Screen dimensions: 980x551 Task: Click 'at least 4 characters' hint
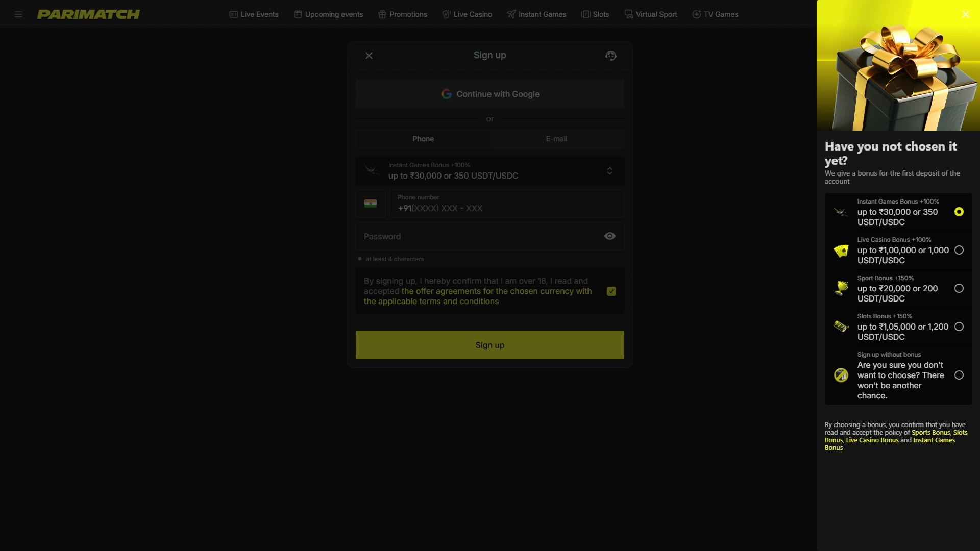coord(395,259)
